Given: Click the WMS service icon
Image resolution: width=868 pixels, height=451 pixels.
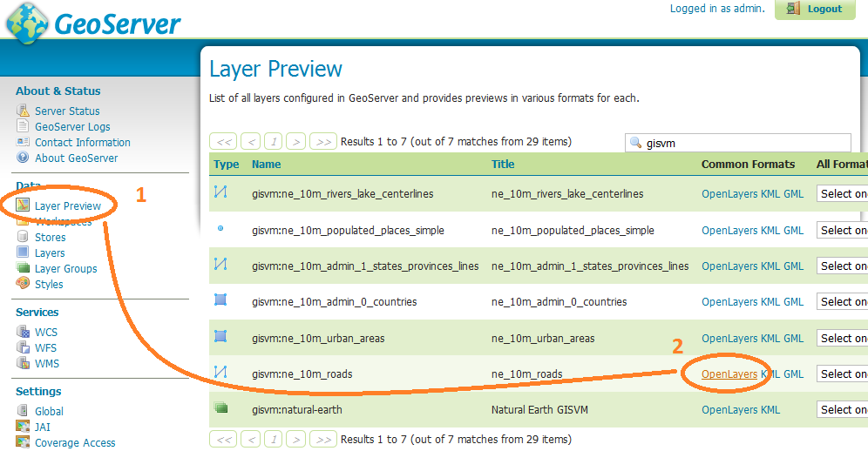Looking at the screenshot, I should [x=23, y=363].
